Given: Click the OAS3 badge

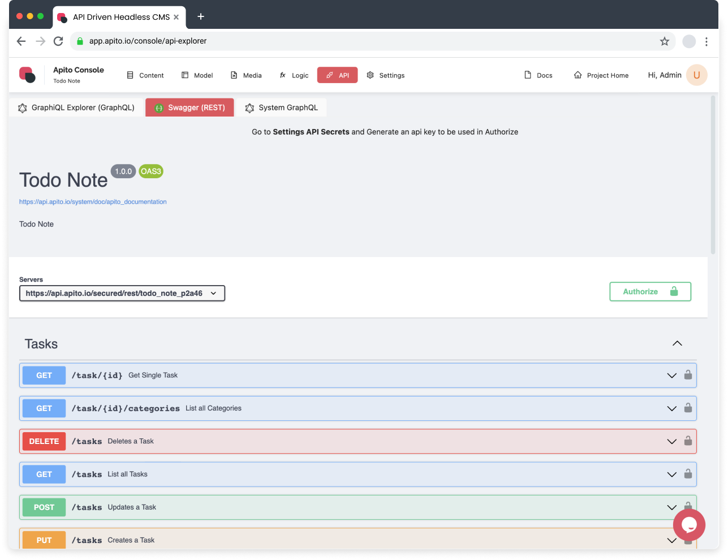Looking at the screenshot, I should click(x=151, y=171).
